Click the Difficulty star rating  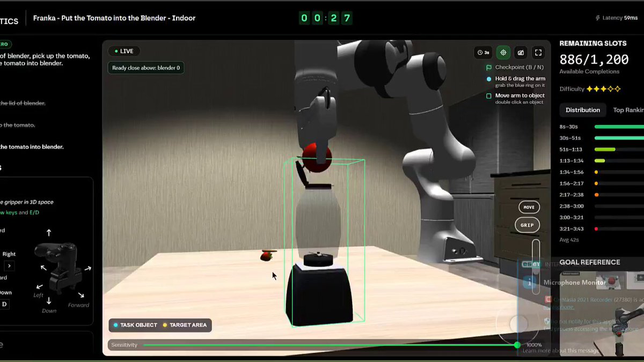604,89
